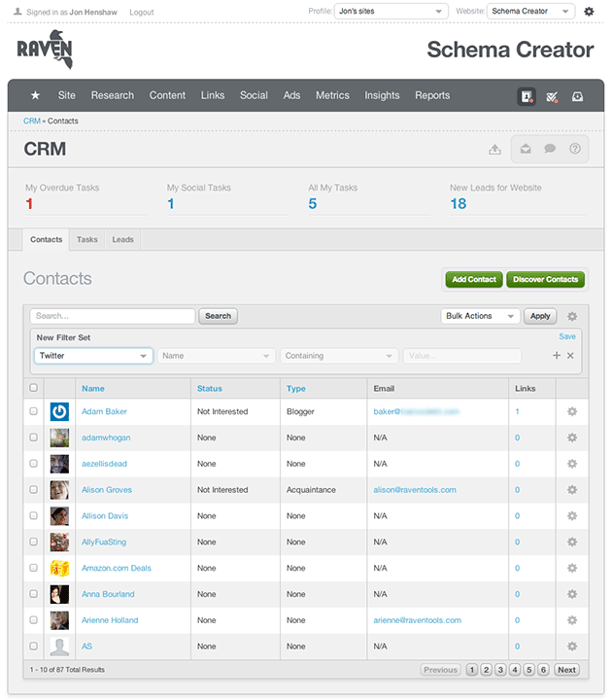Image resolution: width=612 pixels, height=700 pixels.
Task: Check the box for AllyFuaSting
Action: click(33, 542)
